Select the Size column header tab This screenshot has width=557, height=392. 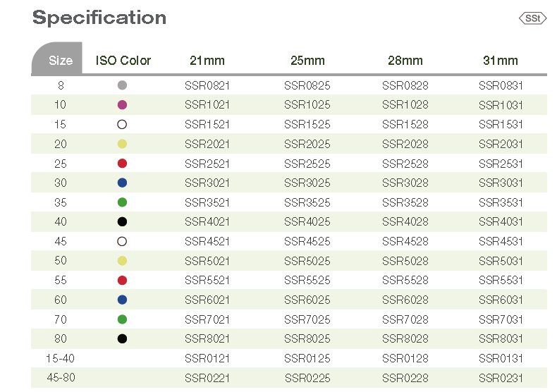[x=60, y=61]
